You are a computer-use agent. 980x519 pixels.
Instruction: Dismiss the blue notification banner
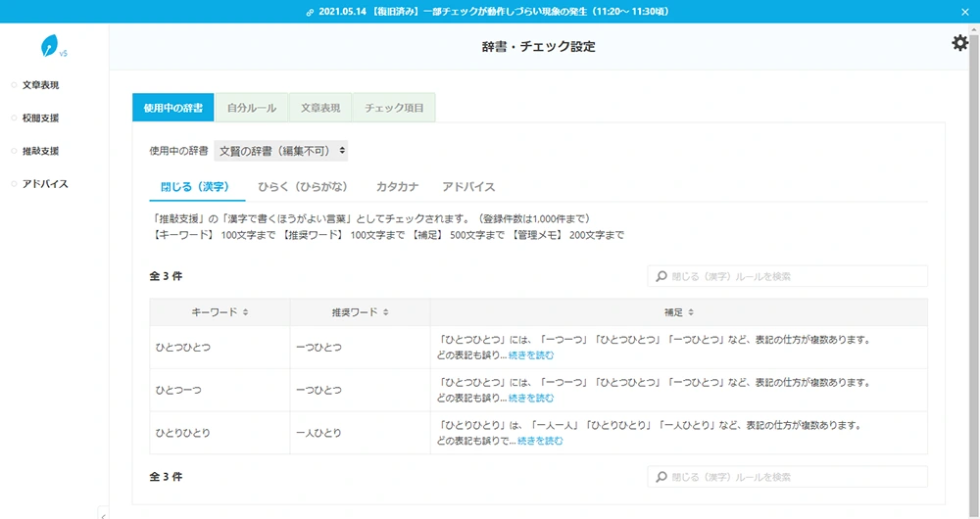tap(965, 12)
